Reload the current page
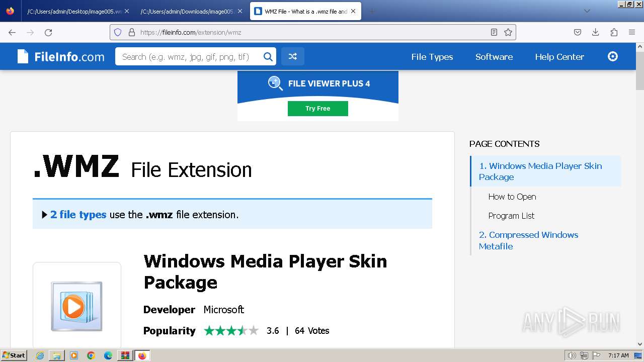Viewport: 644px width, 362px height. (x=48, y=32)
